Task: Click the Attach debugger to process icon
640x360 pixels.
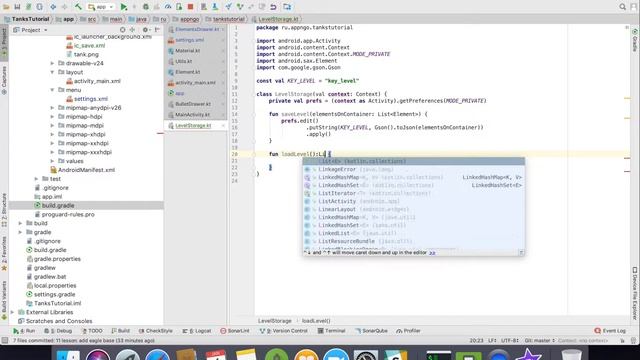Action: 179,7
